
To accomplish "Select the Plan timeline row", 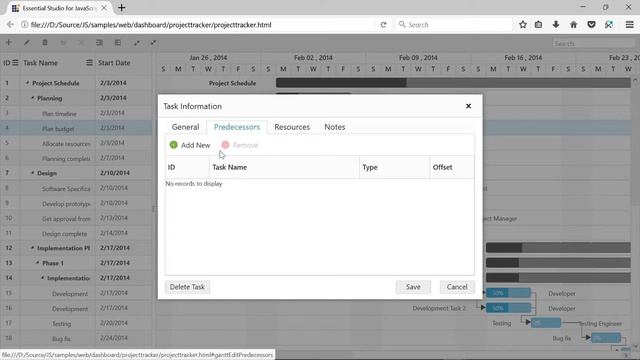I will (x=76, y=113).
